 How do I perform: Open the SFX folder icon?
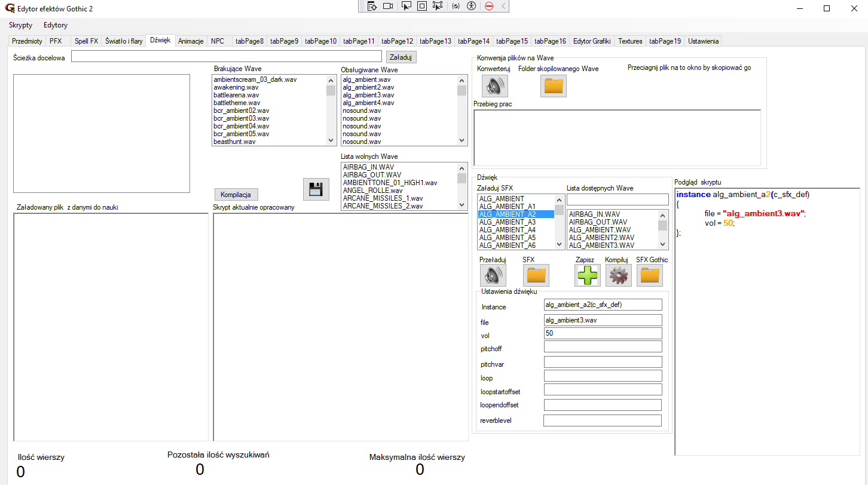(x=536, y=275)
